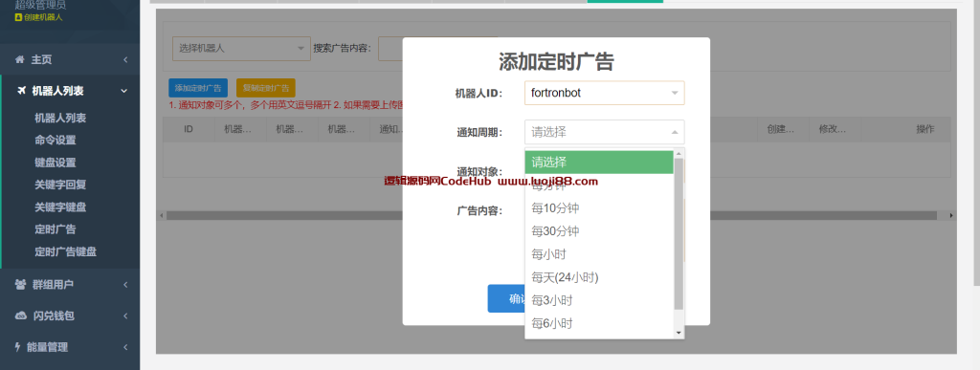Viewport: 980px width, 370px height.
Task: Open the 定时广告键盘 menu item
Action: click(66, 252)
